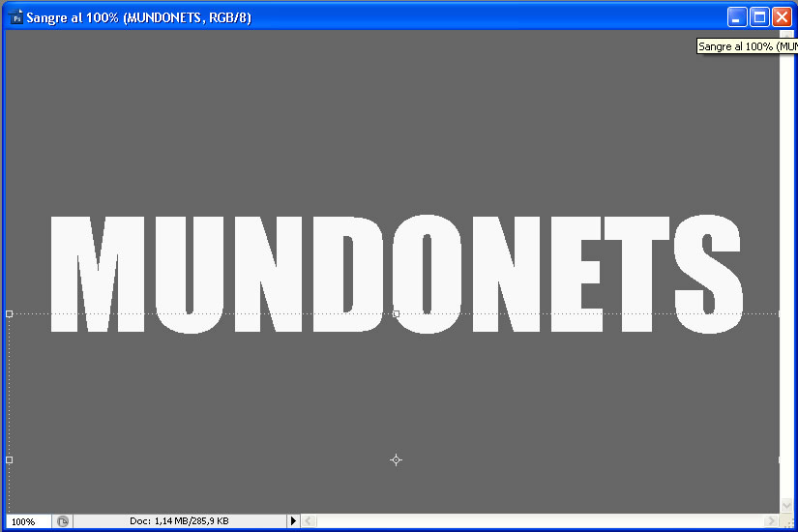This screenshot has height=532, width=798.
Task: Click the horizontal scrollbar left arrow
Action: tap(309, 520)
